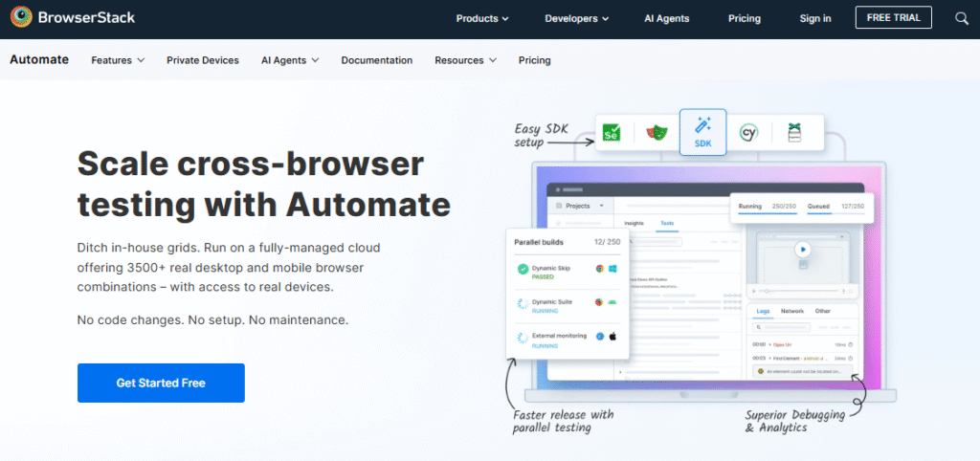Expand the Features dropdown in the Automate bar
The height and width of the screenshot is (461, 980).
point(118,60)
